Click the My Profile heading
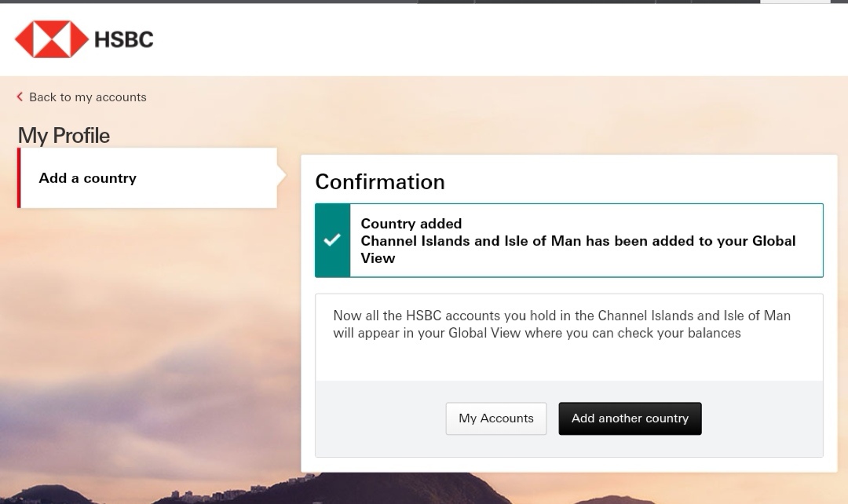The width and height of the screenshot is (848, 504). (x=64, y=136)
